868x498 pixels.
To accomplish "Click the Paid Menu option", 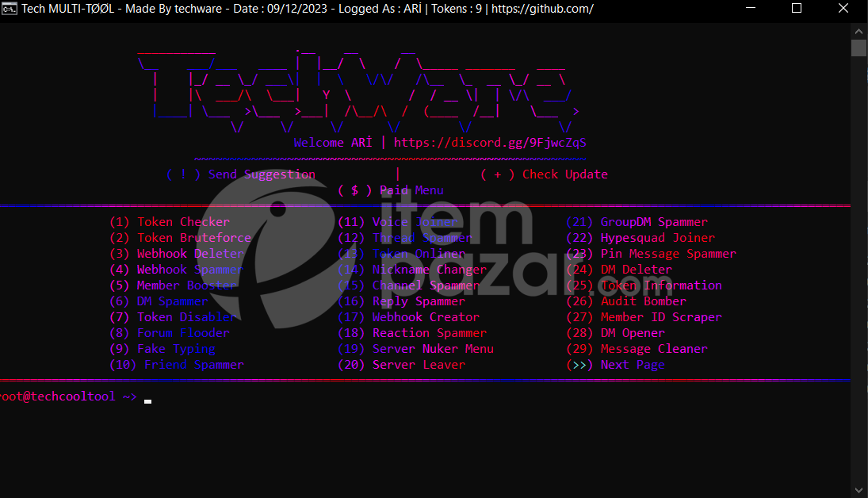I will point(390,190).
